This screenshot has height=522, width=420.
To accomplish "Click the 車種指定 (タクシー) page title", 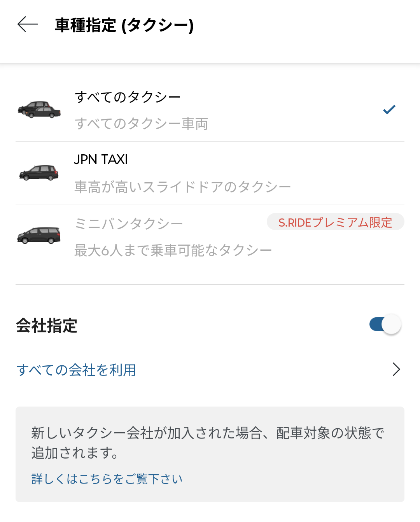I will pos(124,26).
